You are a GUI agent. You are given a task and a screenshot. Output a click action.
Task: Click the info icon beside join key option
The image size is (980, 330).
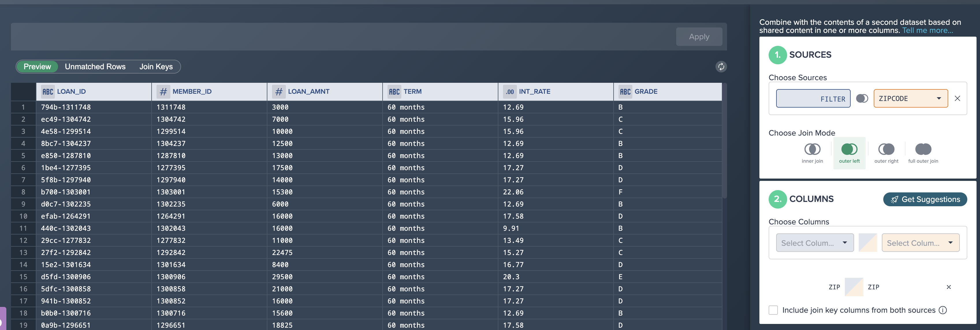[942, 310]
